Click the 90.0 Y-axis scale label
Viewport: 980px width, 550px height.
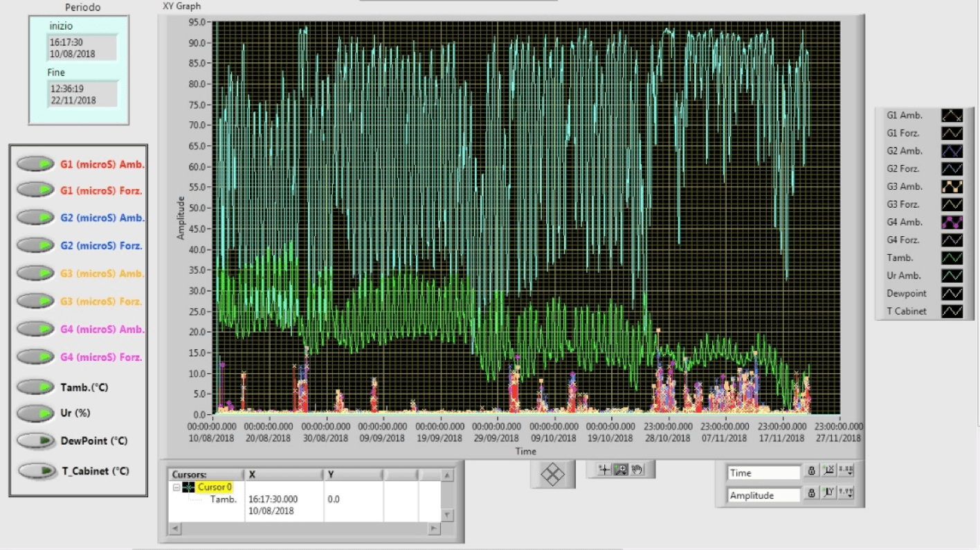(199, 43)
